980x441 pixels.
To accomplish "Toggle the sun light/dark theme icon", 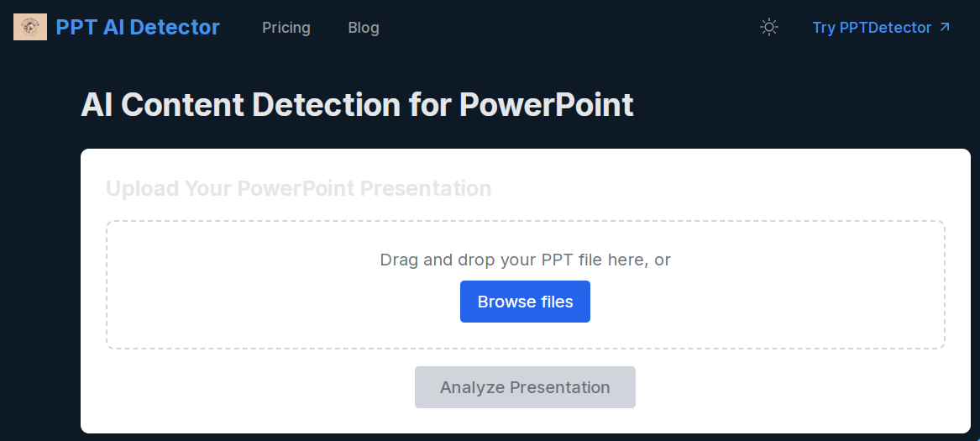I will tap(768, 27).
